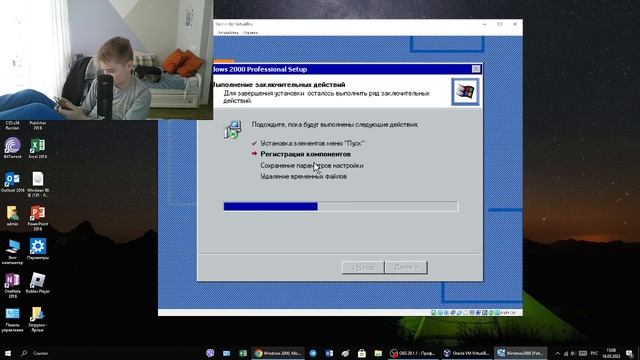Open the Загрузки shortcut folder on desktop
This screenshot has height=360, width=640.
(x=38, y=319)
